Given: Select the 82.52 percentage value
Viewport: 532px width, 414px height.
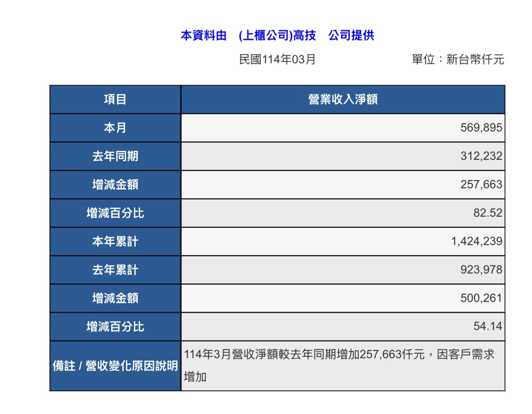Looking at the screenshot, I should click(x=488, y=213).
